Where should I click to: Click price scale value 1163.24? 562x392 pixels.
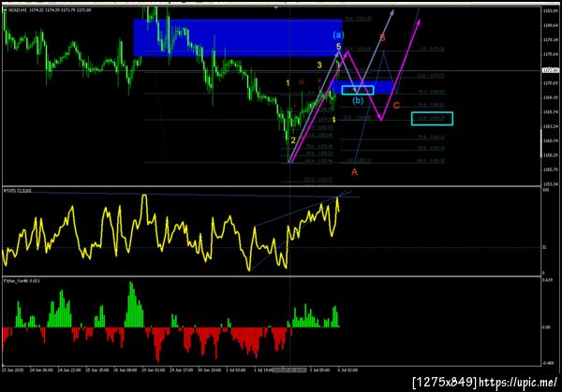coord(550,126)
